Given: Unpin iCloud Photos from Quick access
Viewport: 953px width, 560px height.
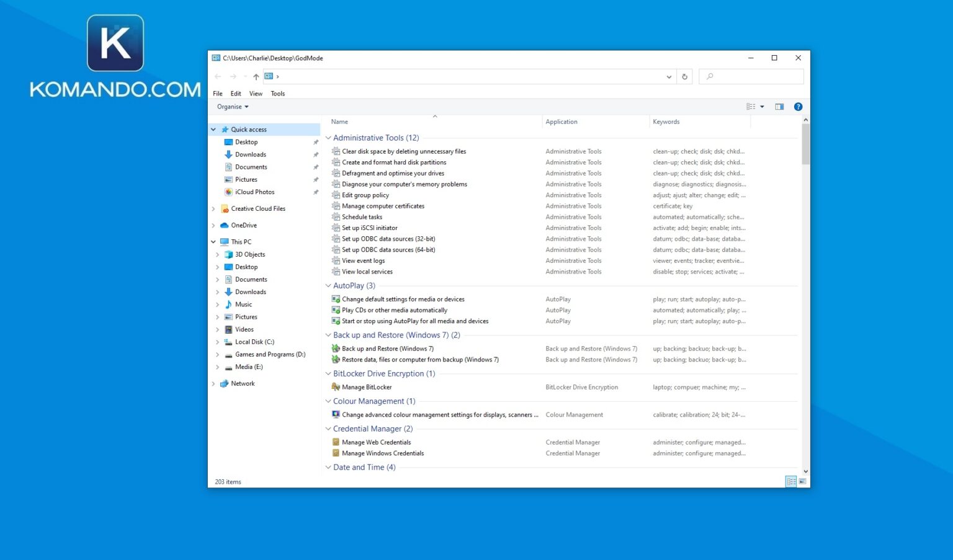Looking at the screenshot, I should pyautogui.click(x=316, y=192).
